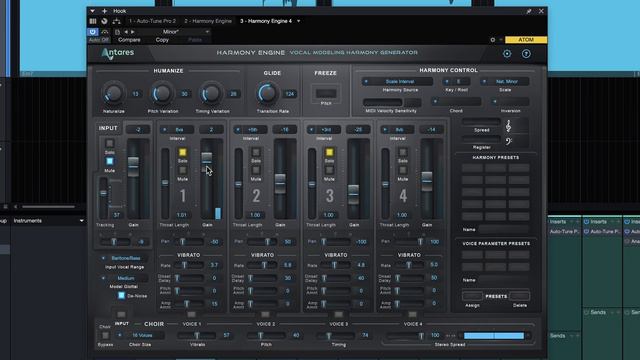The height and width of the screenshot is (360, 640).
Task: Open the Model Glottal Medium dropdown
Action: point(124,278)
